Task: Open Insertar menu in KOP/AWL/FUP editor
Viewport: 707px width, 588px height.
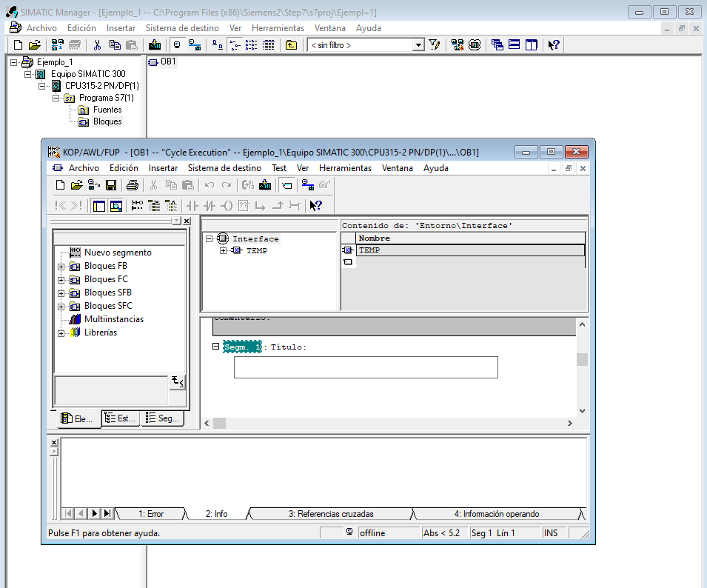Action: [163, 168]
